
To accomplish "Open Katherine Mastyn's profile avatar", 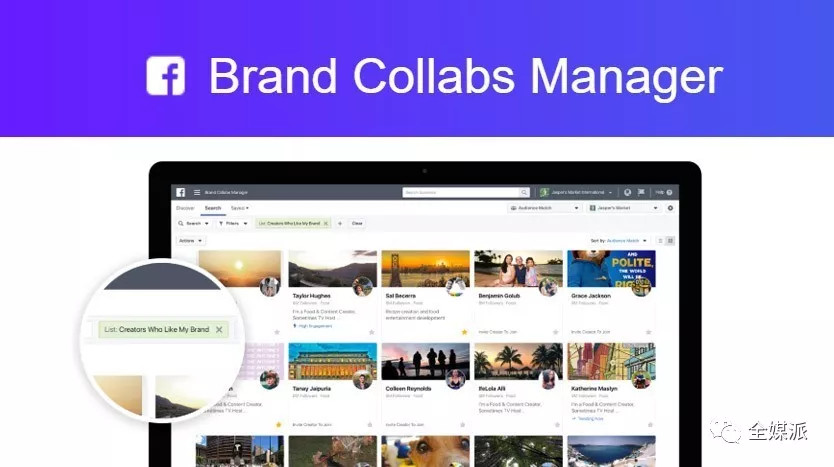I will (641, 380).
